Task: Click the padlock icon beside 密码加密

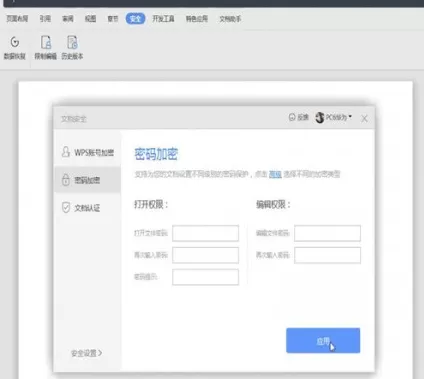Action: pyautogui.click(x=66, y=180)
